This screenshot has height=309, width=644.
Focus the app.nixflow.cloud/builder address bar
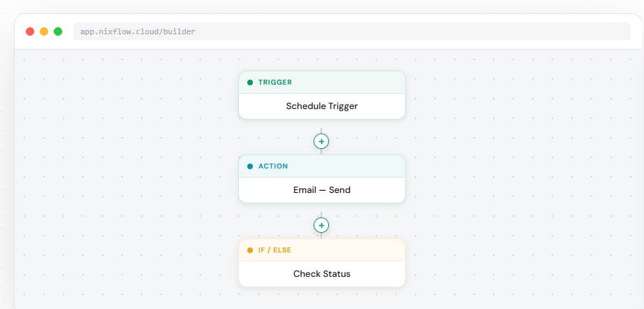(x=351, y=31)
